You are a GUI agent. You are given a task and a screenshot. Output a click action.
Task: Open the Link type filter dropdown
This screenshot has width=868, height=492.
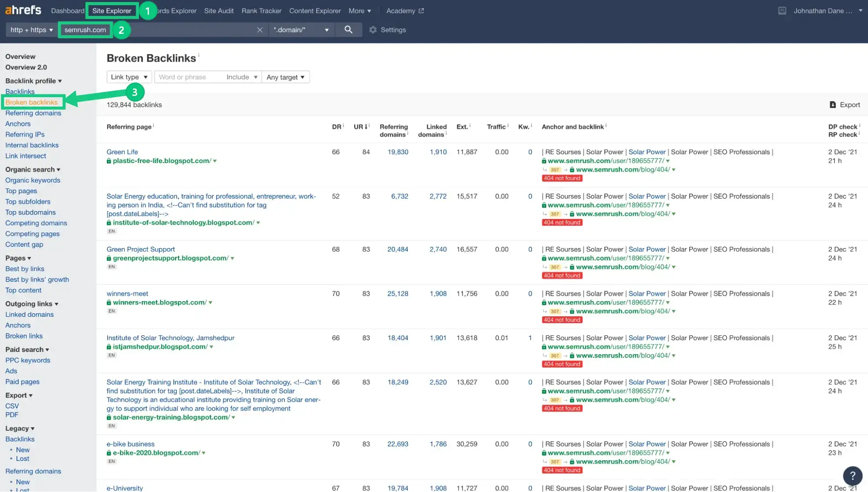(x=129, y=77)
